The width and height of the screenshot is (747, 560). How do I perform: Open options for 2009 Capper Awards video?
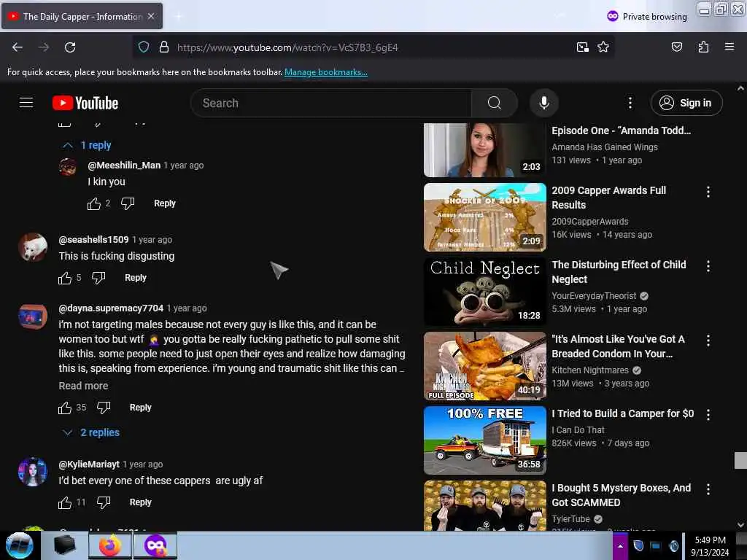click(x=708, y=192)
